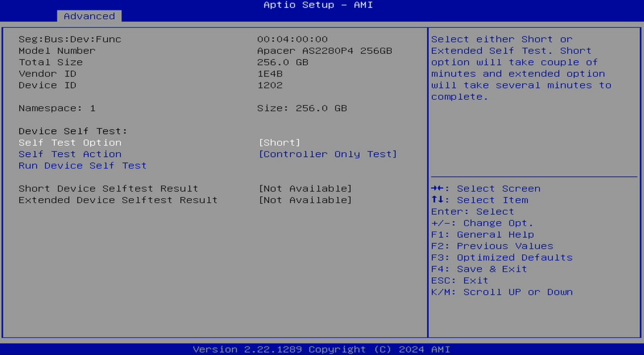Click the F4: Save & Exit hint
Screen dimensions: 644x355
pos(479,269)
